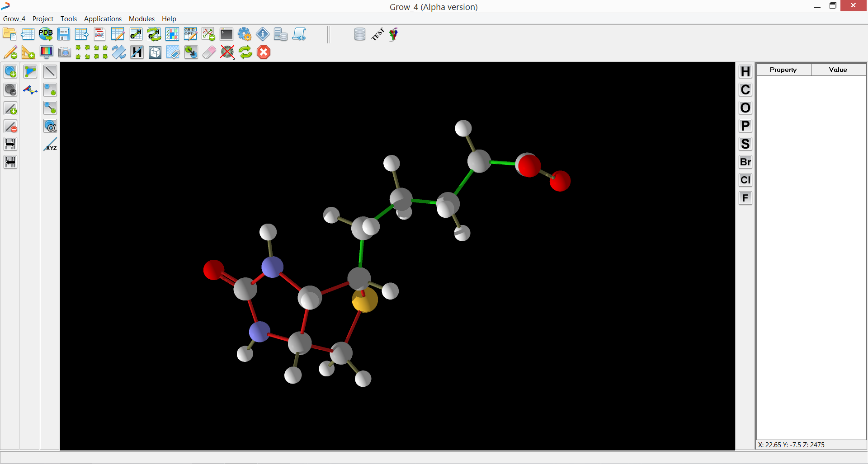The height and width of the screenshot is (464, 868).
Task: Click the colored checklist grid icon
Action: tap(172, 34)
